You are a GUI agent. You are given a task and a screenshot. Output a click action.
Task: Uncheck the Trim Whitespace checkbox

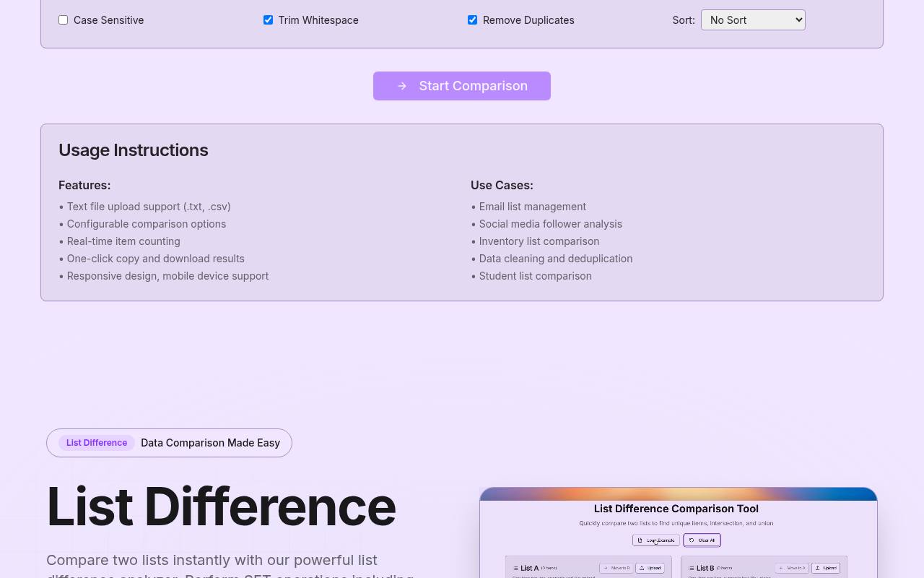point(268,20)
